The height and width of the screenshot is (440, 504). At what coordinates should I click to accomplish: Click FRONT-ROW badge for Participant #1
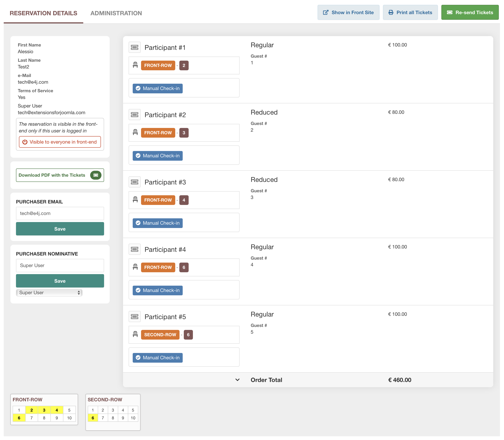[x=158, y=65]
